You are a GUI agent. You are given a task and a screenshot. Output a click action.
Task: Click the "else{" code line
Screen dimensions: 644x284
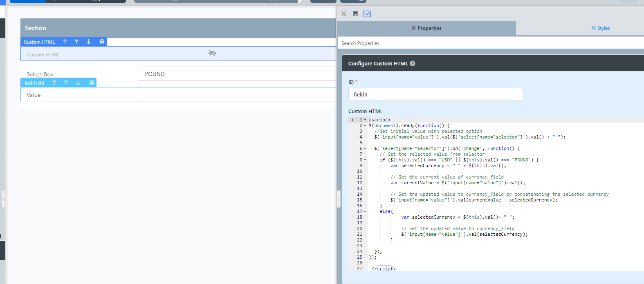tap(386, 211)
